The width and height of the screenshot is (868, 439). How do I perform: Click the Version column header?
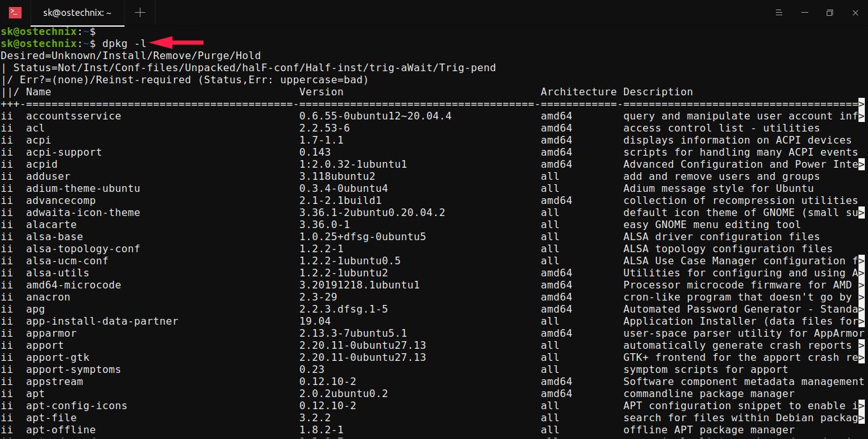(321, 91)
